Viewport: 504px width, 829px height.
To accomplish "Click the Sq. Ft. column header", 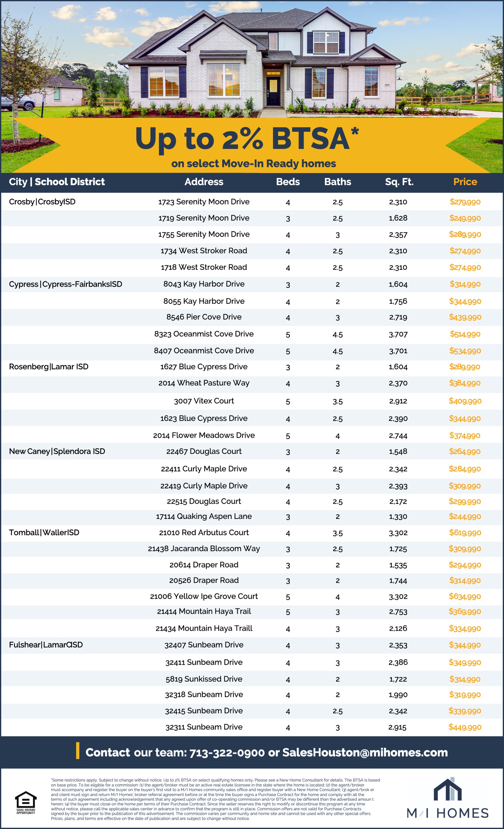I will [x=399, y=182].
